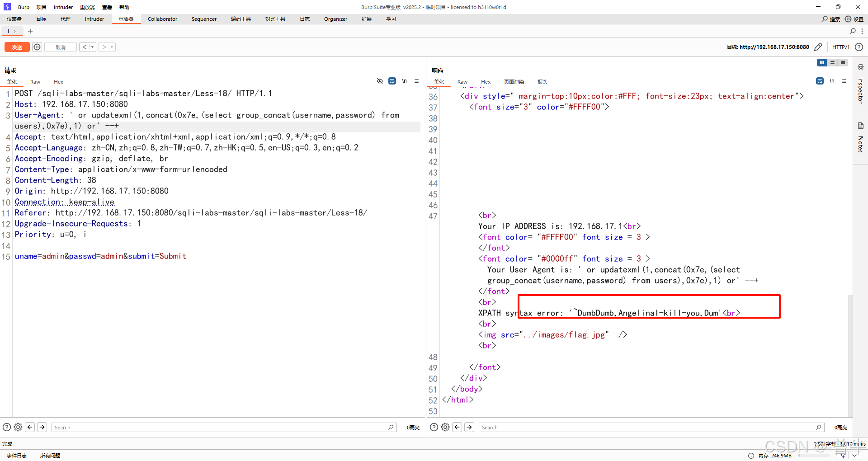Open the Repeater help question mark icon

pyautogui.click(x=859, y=47)
